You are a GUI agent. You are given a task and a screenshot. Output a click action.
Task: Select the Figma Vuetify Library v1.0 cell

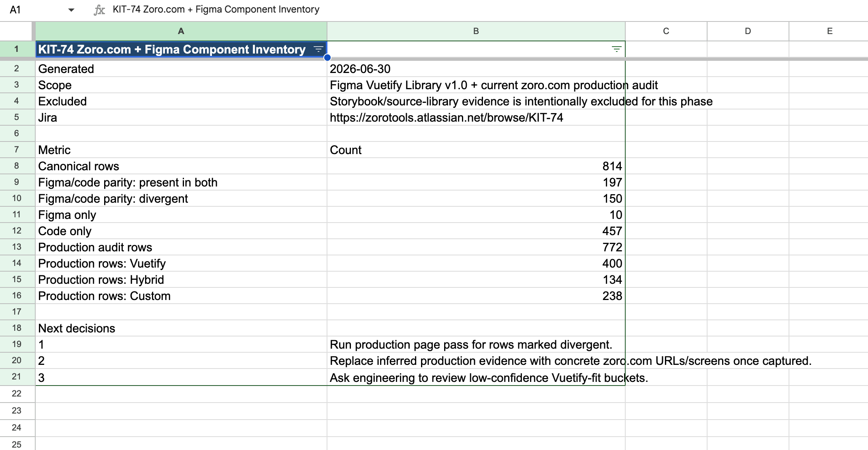tap(476, 85)
